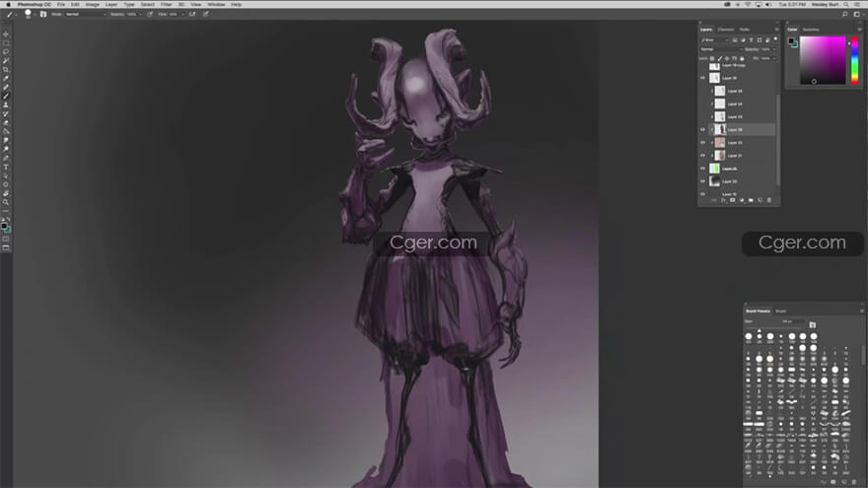
Task: Open the Apple menu
Action: click(8, 4)
